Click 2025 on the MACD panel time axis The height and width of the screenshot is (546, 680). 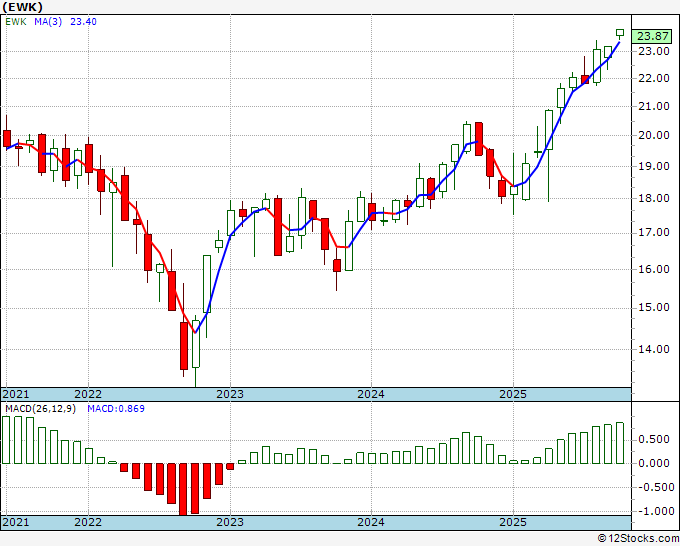[x=513, y=522]
